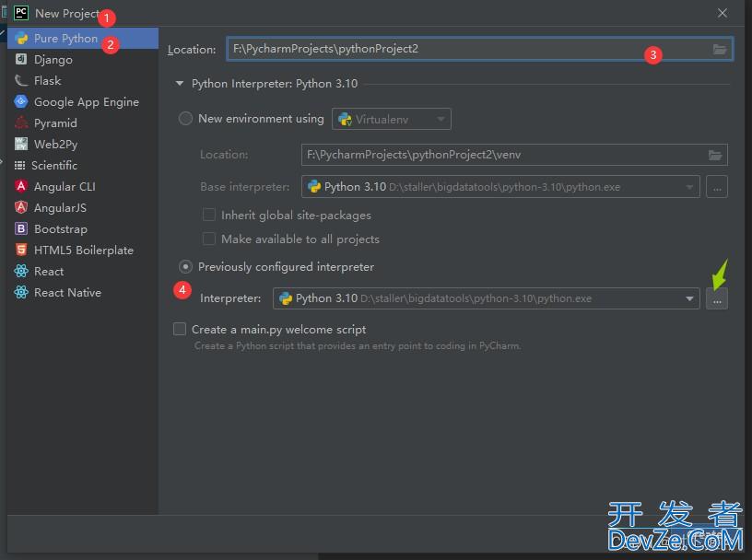752x560 pixels.
Task: Select AngularJS project type label
Action: 61,207
